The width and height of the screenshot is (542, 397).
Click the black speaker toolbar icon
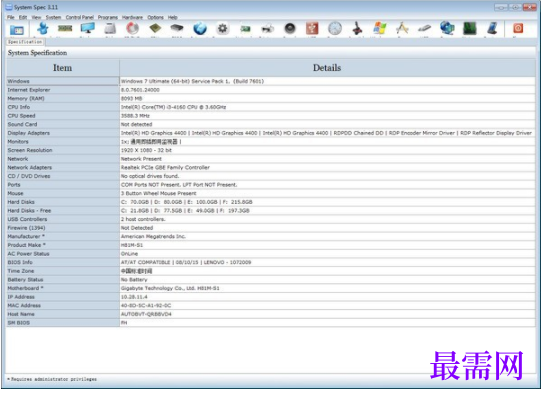pyautogui.click(x=290, y=28)
